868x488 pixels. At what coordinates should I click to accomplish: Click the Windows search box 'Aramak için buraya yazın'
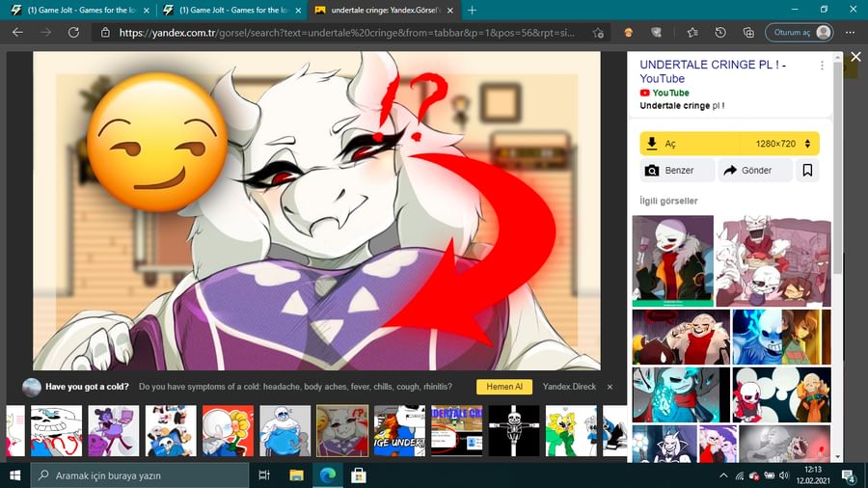point(140,475)
